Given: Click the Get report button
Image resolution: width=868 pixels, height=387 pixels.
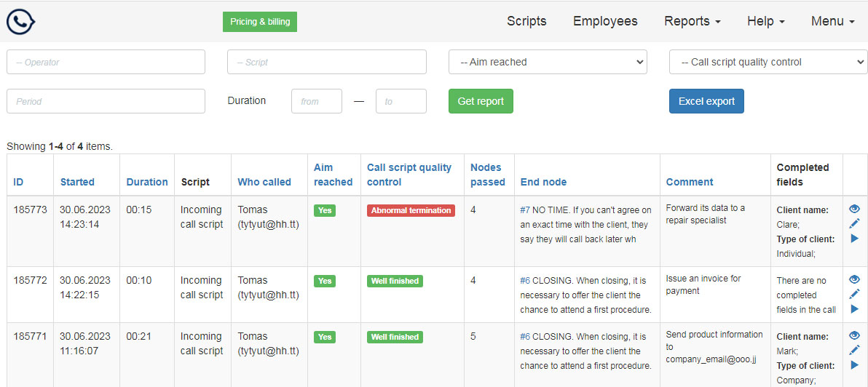Looking at the screenshot, I should [481, 101].
